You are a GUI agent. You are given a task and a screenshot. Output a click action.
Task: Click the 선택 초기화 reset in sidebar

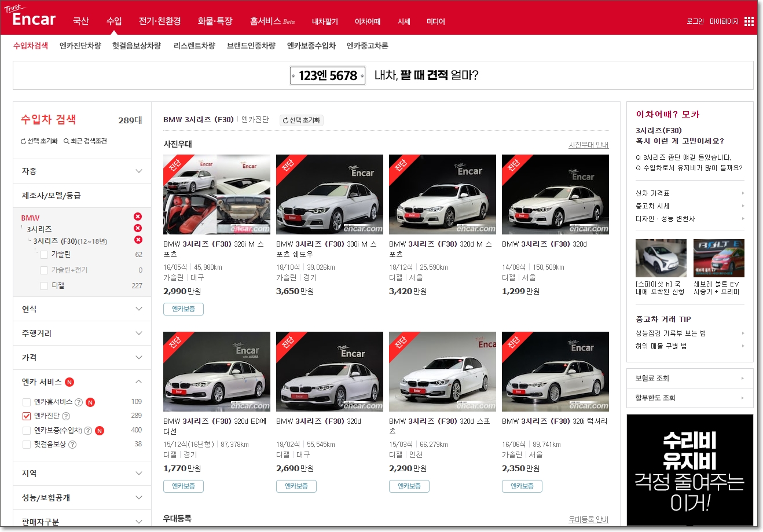click(39, 141)
